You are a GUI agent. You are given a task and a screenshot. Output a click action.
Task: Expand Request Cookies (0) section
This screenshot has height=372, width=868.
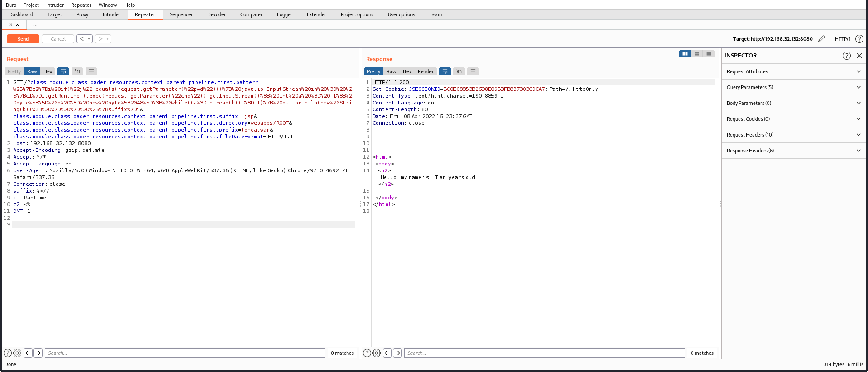tap(794, 119)
